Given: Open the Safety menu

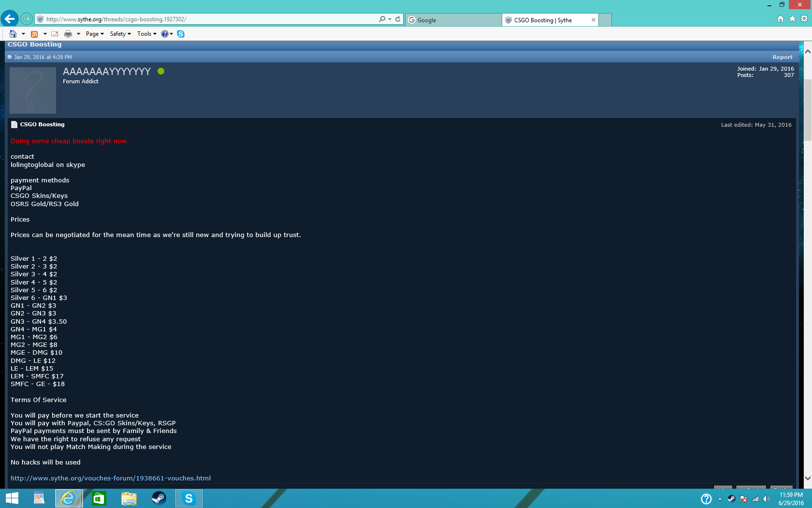Looking at the screenshot, I should pyautogui.click(x=120, y=34).
